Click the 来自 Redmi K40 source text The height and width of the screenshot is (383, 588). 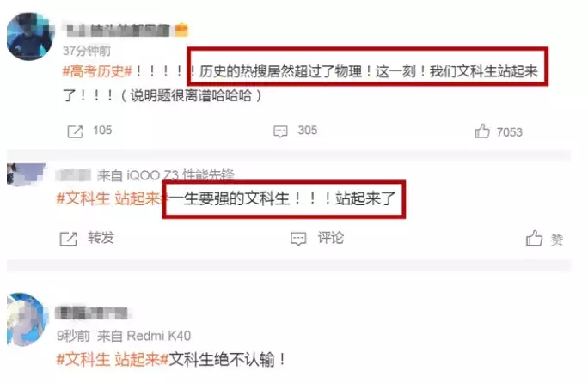[x=144, y=336]
